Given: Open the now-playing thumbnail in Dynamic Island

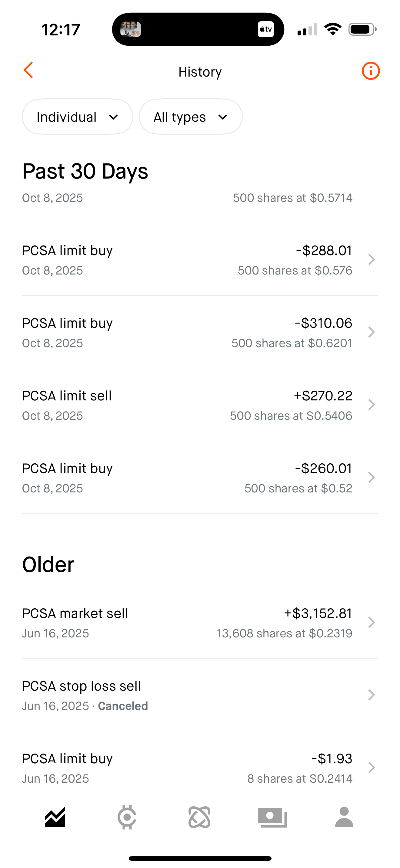Looking at the screenshot, I should (131, 29).
